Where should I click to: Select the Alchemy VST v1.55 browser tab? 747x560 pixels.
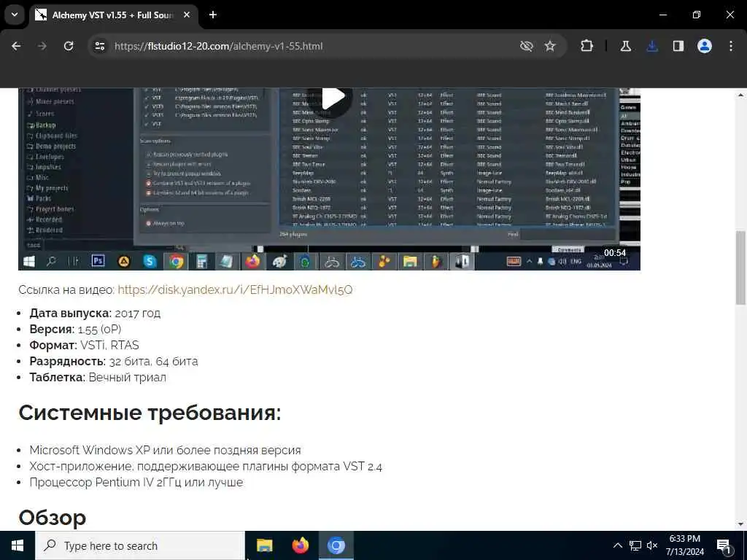coord(113,15)
